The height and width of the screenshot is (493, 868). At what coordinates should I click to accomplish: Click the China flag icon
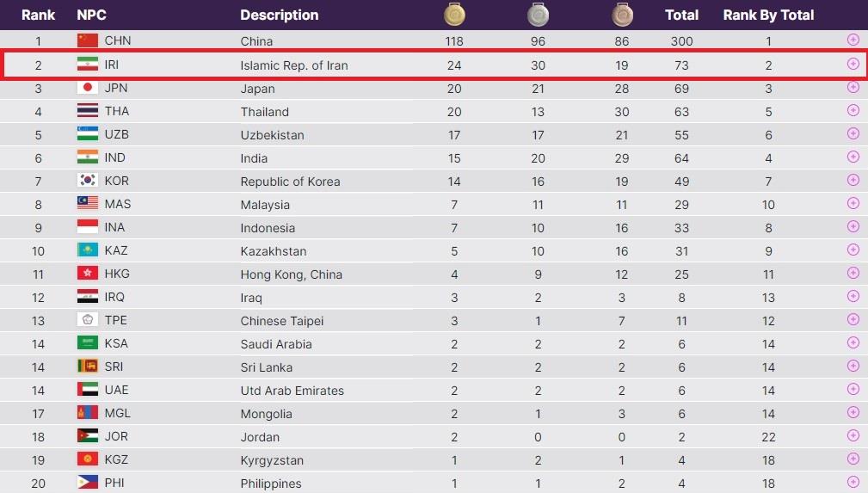[x=88, y=40]
